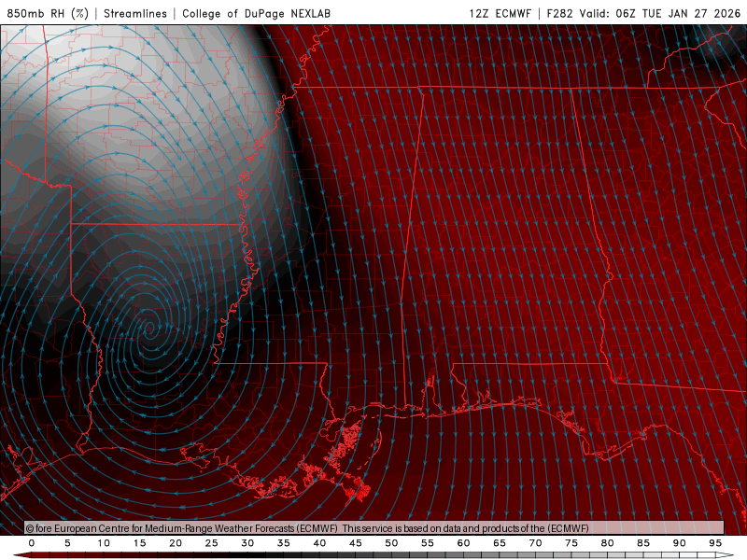Click colorbar label '45'

point(356,543)
